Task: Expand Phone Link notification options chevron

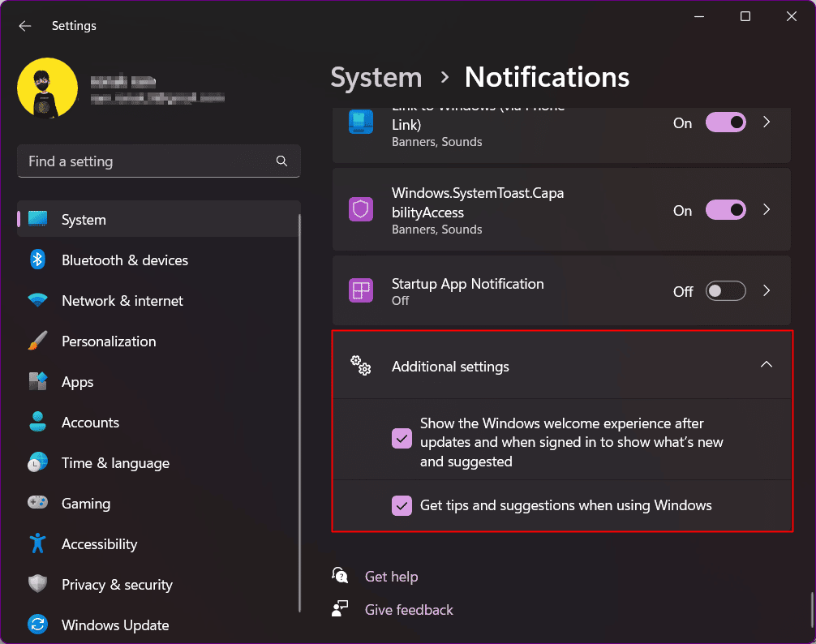Action: click(767, 122)
